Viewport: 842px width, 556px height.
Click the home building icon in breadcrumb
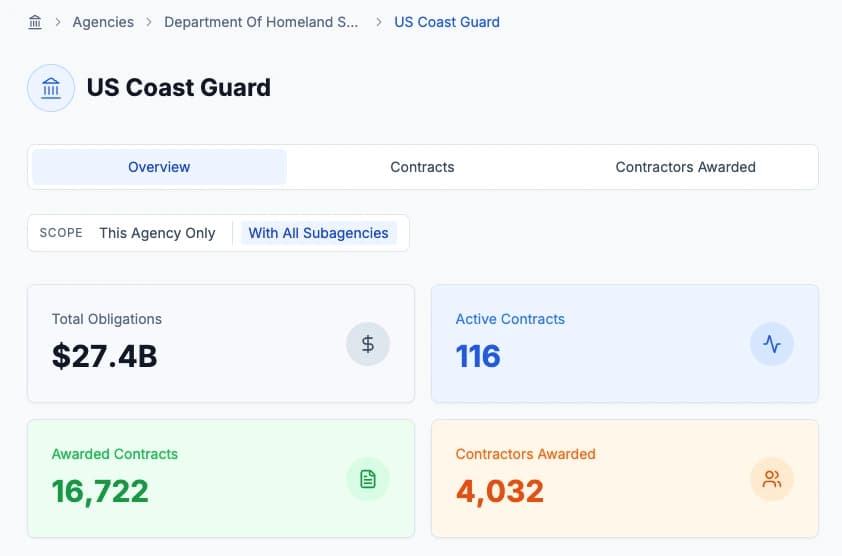click(x=35, y=22)
